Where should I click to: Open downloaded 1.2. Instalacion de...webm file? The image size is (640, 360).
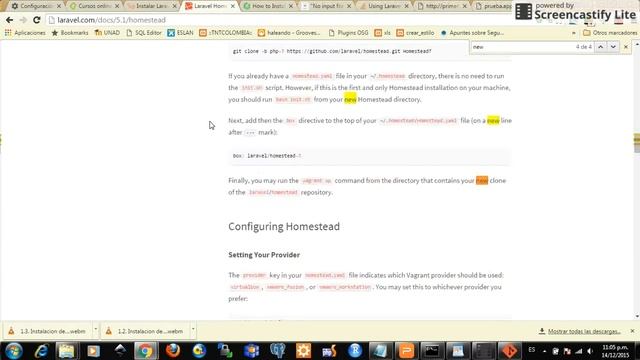pos(145,331)
